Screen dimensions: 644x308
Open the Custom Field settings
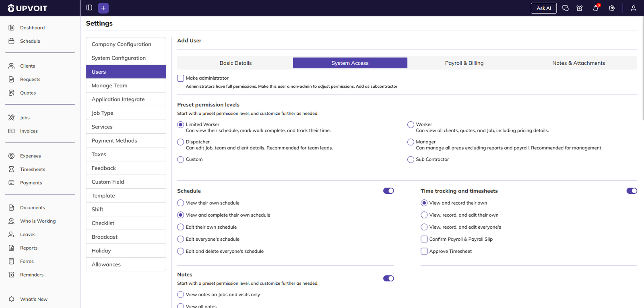pos(126,182)
